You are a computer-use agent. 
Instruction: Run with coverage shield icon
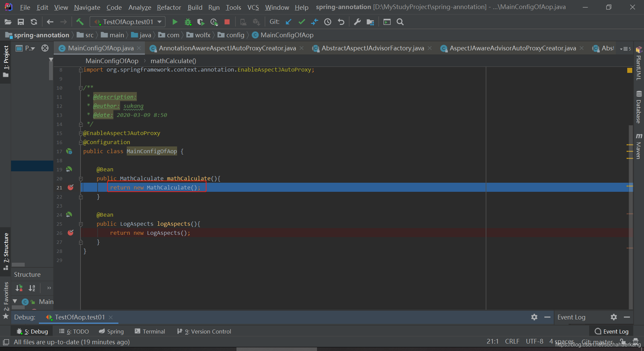[x=201, y=22]
